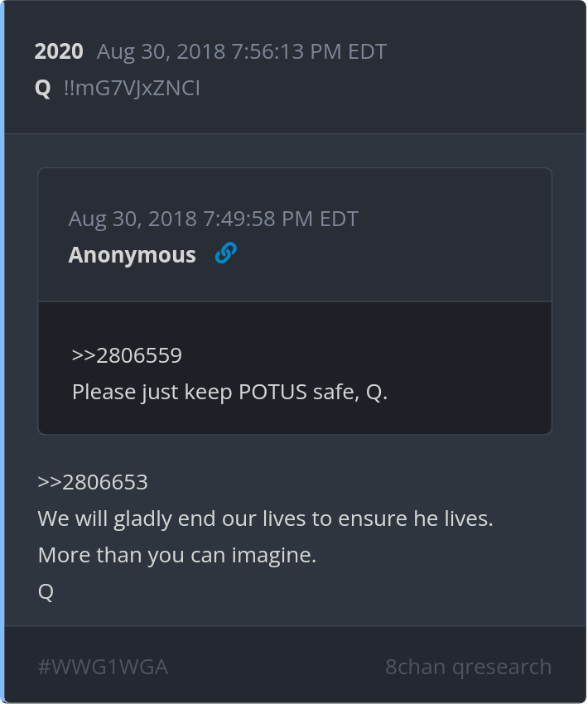This screenshot has height=704, width=588.
Task: Click the Aug 30, 2018 7:56:13 PM timestamp
Action: 241,51
